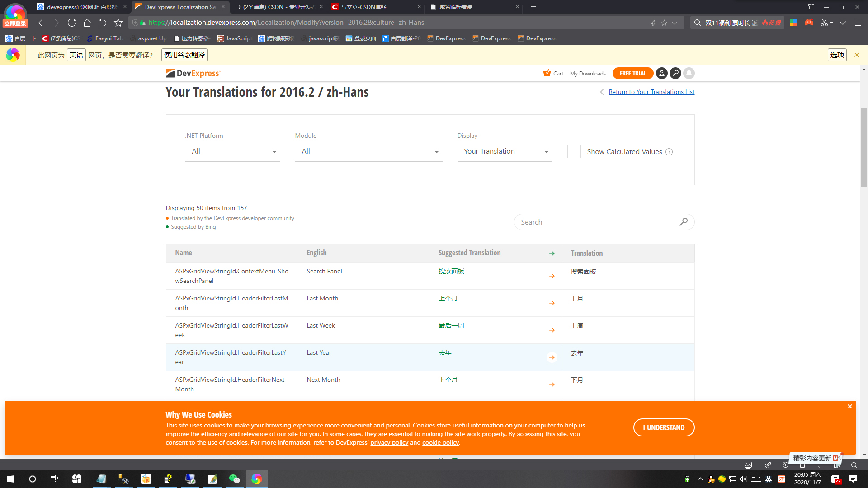This screenshot has width=868, height=488.
Task: Edit the translation cell 搜索面板
Action: [x=628, y=276]
